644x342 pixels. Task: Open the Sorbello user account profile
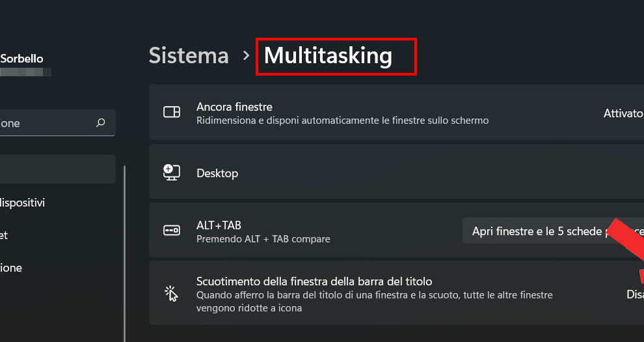click(x=23, y=59)
